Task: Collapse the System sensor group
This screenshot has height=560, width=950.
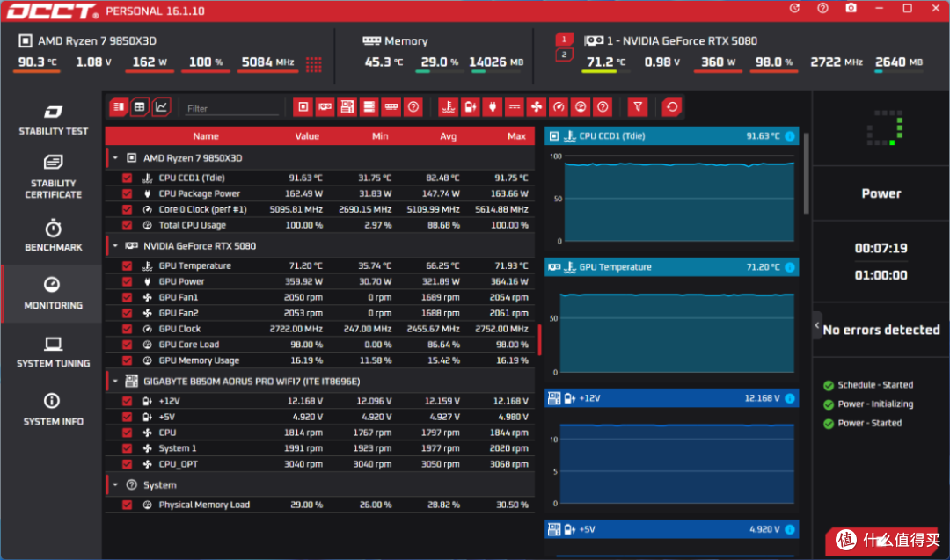Action: coord(115,485)
